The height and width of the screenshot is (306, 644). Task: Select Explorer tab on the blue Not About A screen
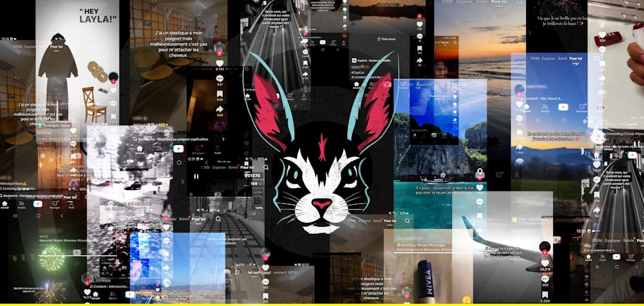[x=548, y=59]
